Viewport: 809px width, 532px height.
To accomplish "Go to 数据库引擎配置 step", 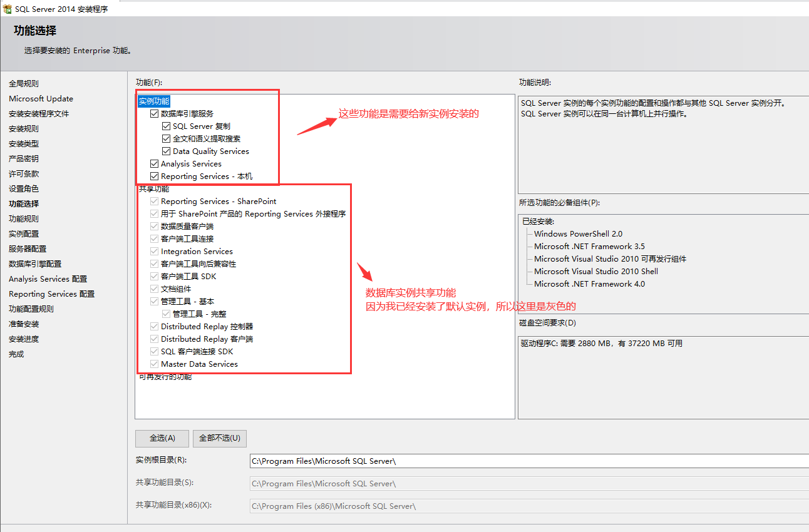I will pyautogui.click(x=35, y=264).
